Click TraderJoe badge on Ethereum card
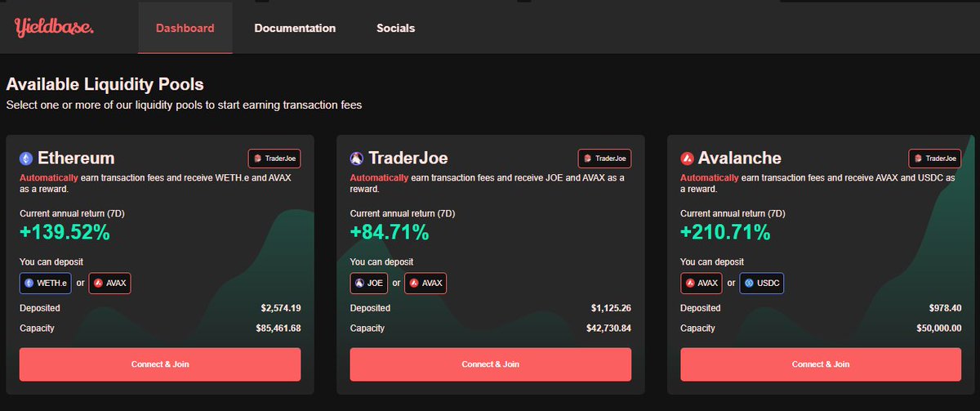980x411 pixels. click(x=274, y=159)
